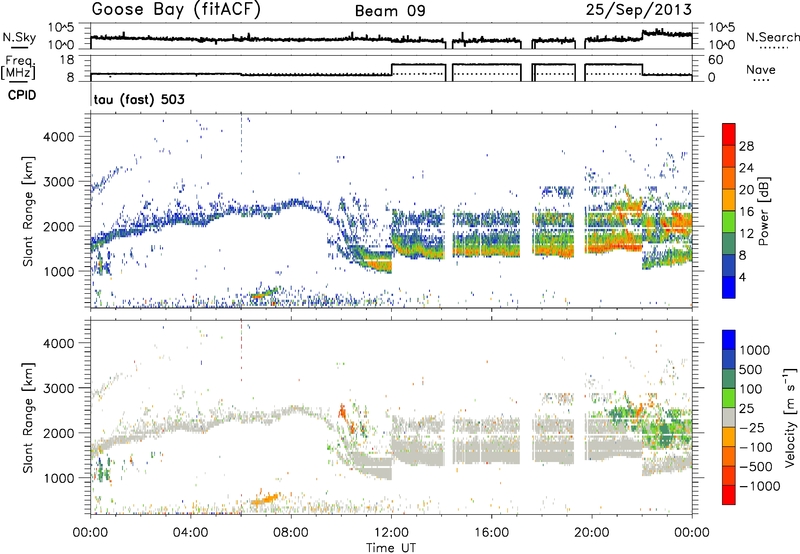Click the "4000" tick of the velocity panel
This screenshot has width=800, height=554.
tap(58, 343)
